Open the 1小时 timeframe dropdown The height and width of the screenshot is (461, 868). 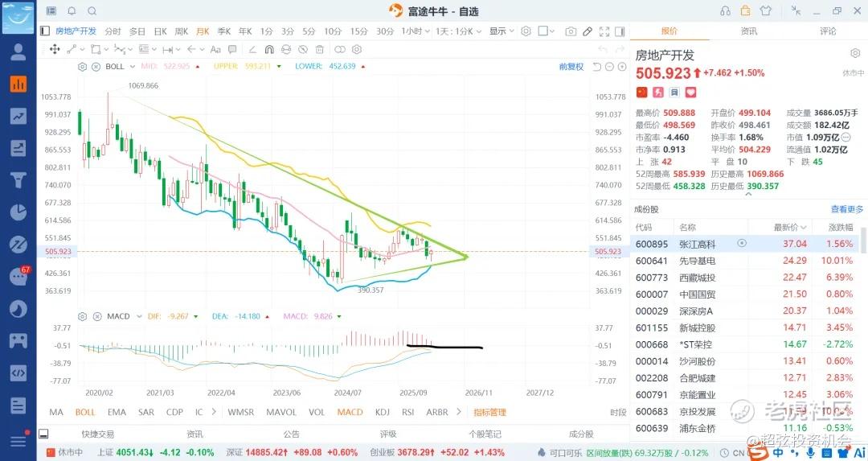[x=416, y=31]
